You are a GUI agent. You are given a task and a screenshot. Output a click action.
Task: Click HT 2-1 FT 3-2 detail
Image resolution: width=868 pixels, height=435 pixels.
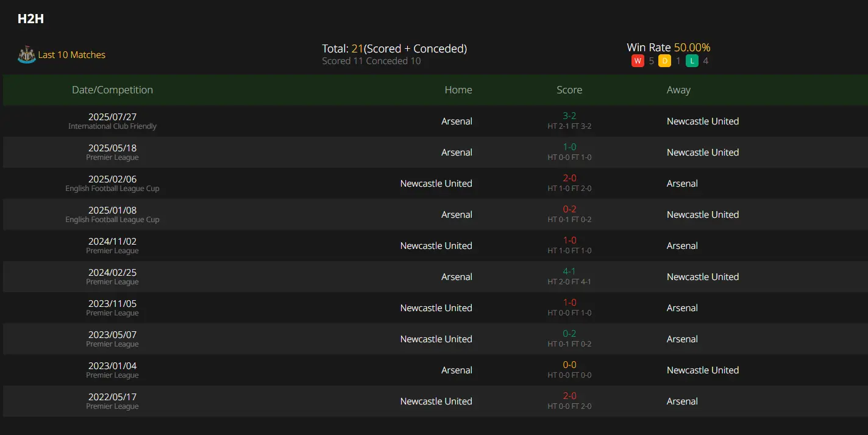click(569, 126)
